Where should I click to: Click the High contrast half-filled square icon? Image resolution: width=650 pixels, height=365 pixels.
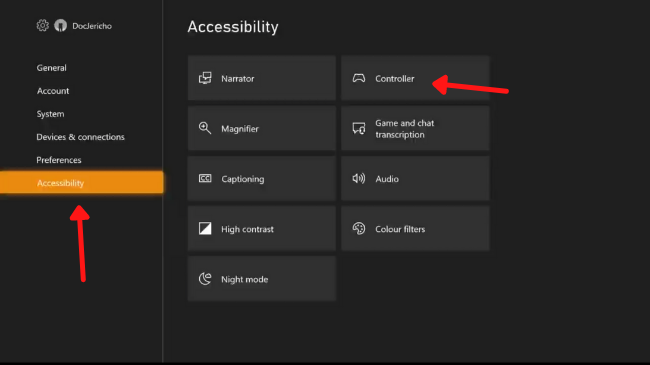click(x=205, y=229)
